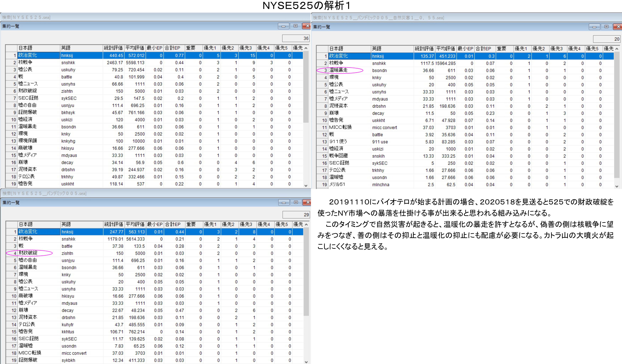Close the top-right 集約一覧 window
This screenshot has height=364, width=622.
[618, 27]
